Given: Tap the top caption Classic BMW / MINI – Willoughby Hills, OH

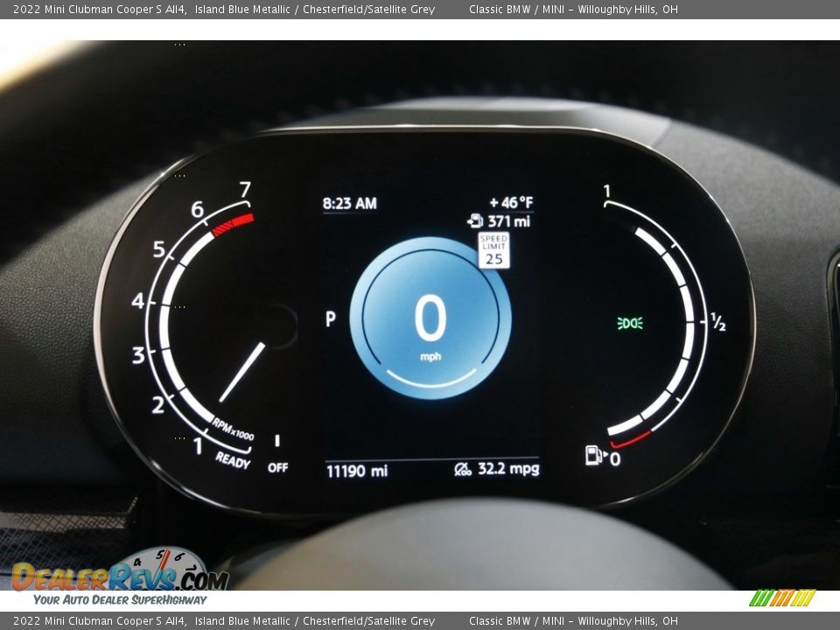Looking at the screenshot, I should (x=573, y=9).
